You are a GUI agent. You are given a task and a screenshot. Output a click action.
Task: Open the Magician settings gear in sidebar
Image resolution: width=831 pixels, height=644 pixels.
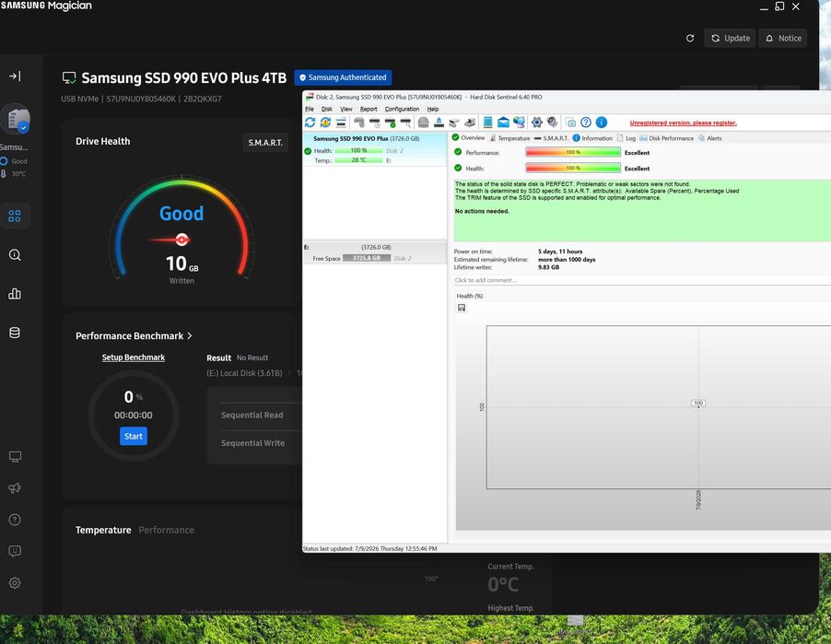15,582
